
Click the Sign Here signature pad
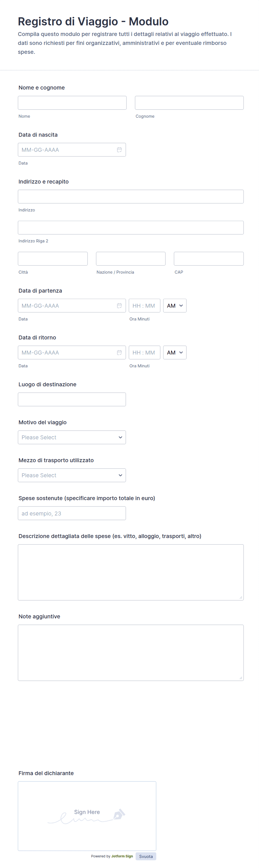[x=87, y=816]
